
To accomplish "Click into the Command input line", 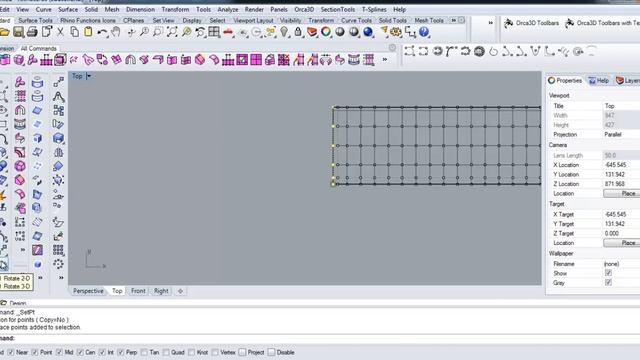I will (x=320, y=338).
